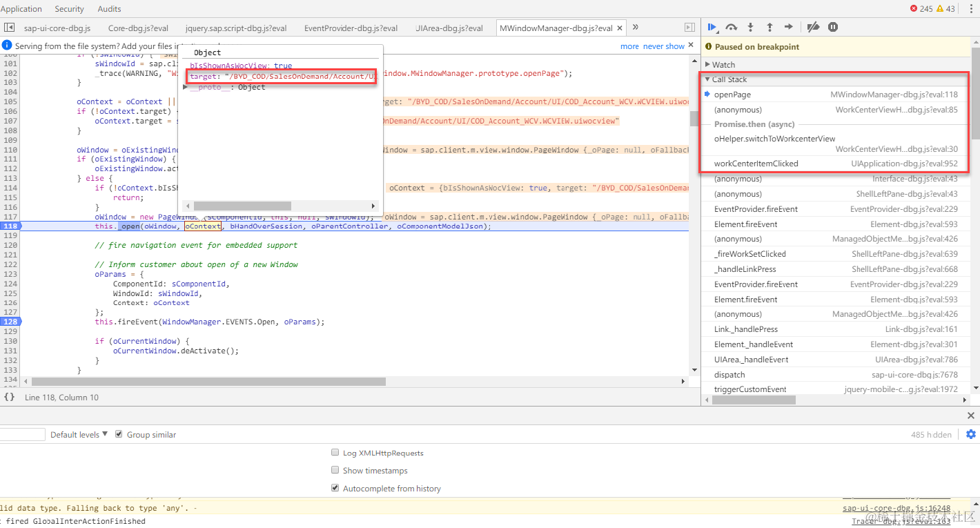Open Default levels dropdown
Screen dimensions: 980x528
pos(79,434)
